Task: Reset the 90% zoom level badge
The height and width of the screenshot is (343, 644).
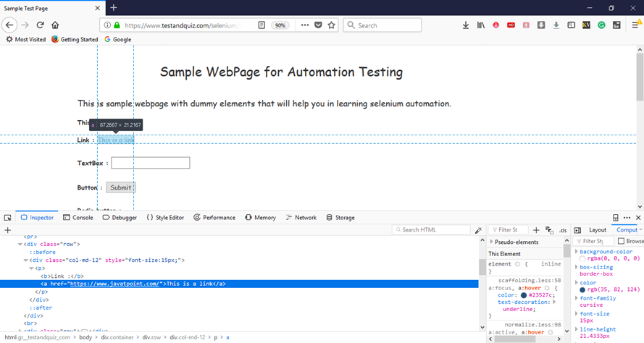Action: pyautogui.click(x=280, y=25)
